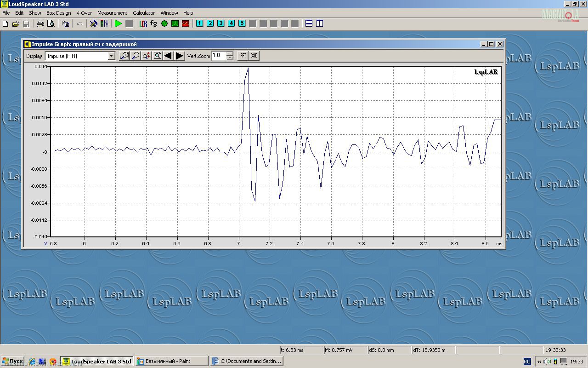Click the status bar time 't: 6.83 ms'
The image size is (588, 368).
(301, 350)
